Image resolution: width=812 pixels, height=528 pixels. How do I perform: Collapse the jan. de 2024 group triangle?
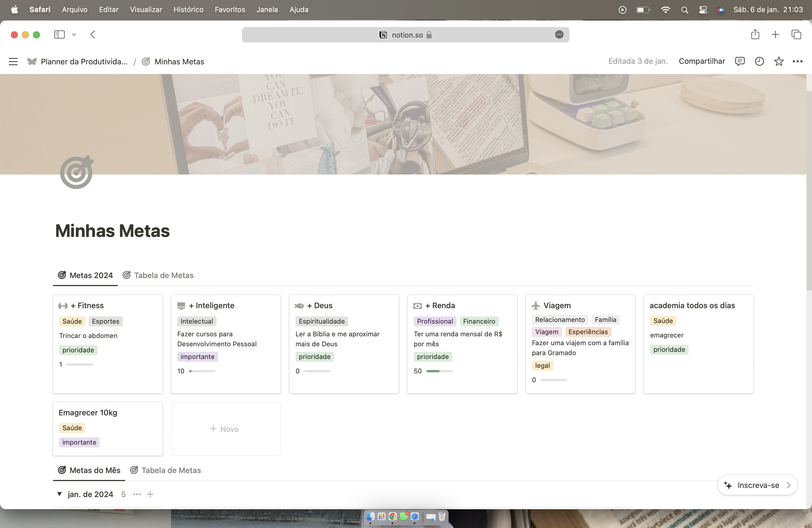click(59, 494)
